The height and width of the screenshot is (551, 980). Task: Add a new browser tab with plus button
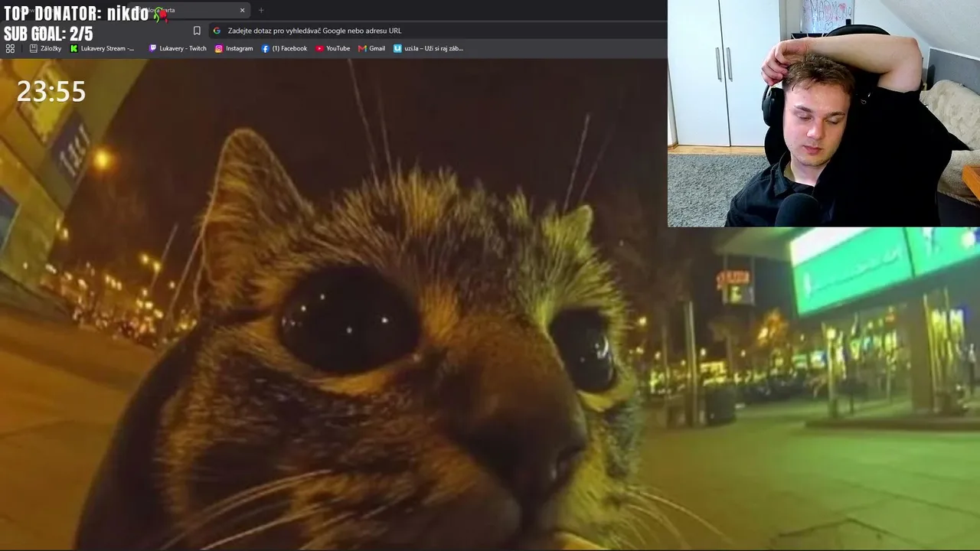(x=261, y=10)
